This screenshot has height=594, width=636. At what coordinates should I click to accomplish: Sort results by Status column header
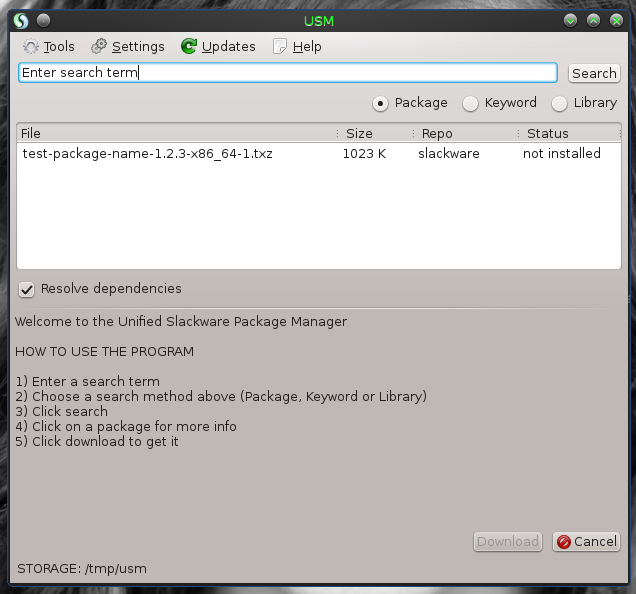569,133
